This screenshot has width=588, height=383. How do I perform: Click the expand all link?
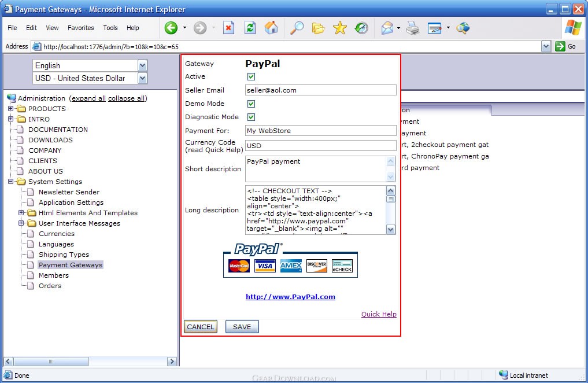coord(89,98)
